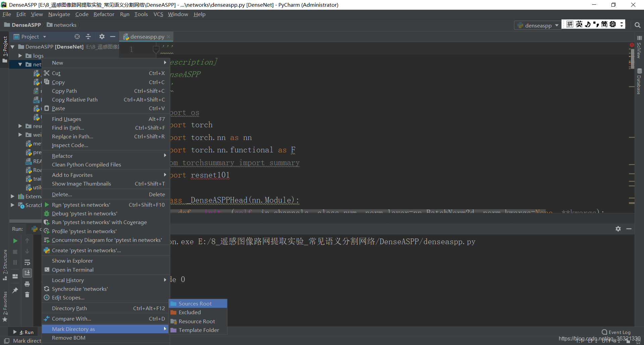Open Search Everywhere magnifier icon

pos(637,25)
